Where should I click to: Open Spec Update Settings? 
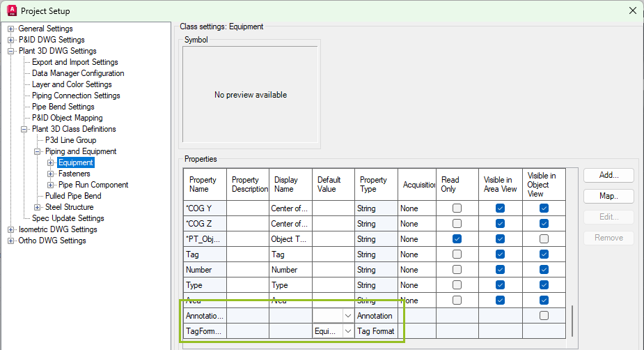[68, 218]
